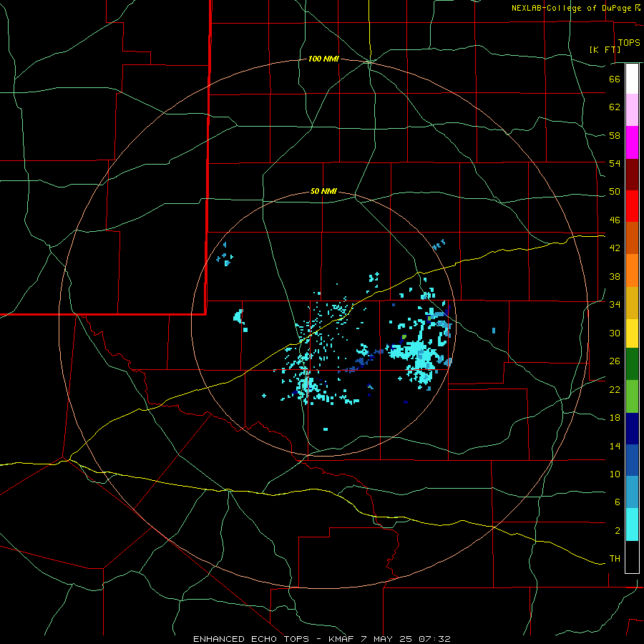Viewport: 644px width, 644px height.
Task: Pick the magenta swatch in TOPS legend
Action: 632,142
